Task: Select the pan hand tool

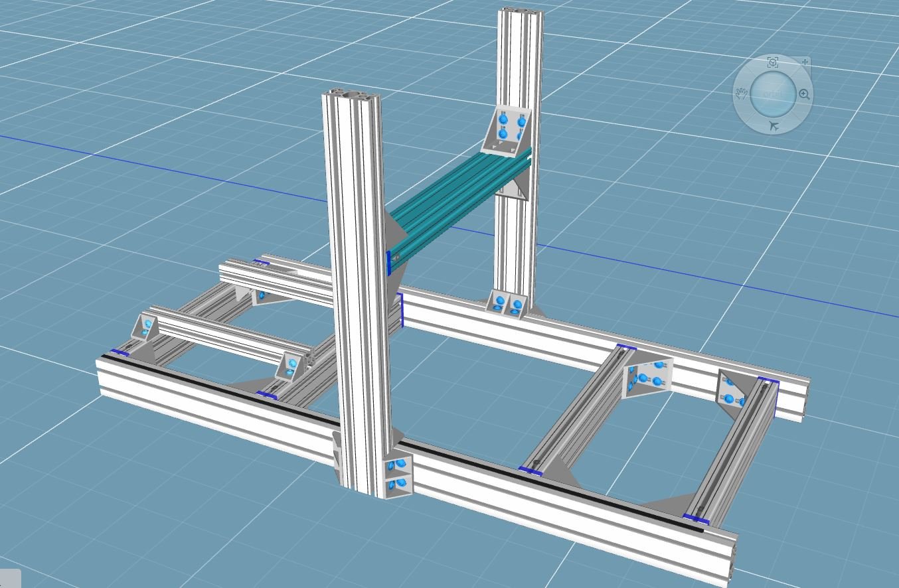Action: point(742,94)
